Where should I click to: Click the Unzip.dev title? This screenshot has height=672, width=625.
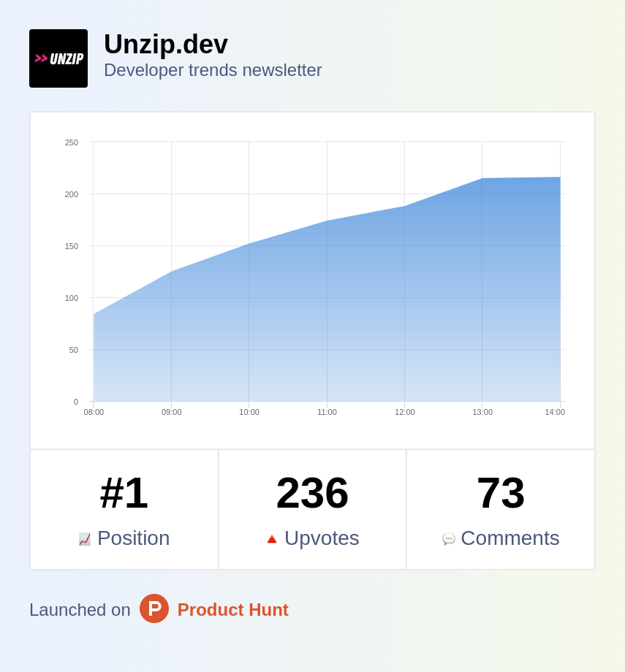tap(166, 44)
